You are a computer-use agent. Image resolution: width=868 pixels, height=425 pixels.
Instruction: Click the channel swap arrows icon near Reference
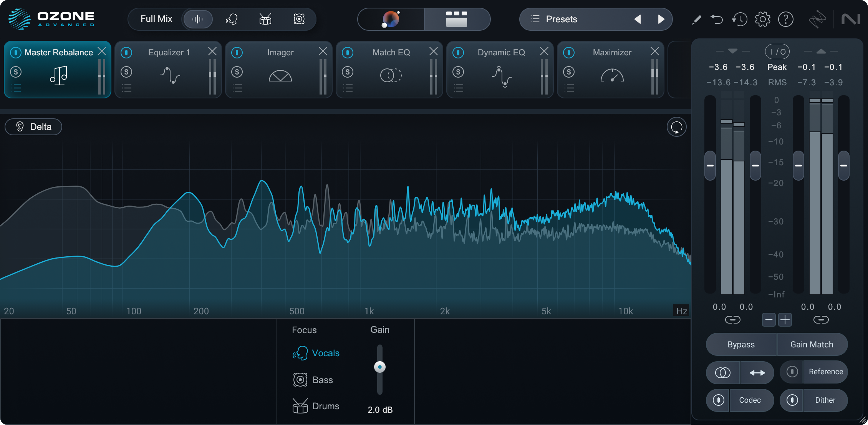[x=757, y=372]
